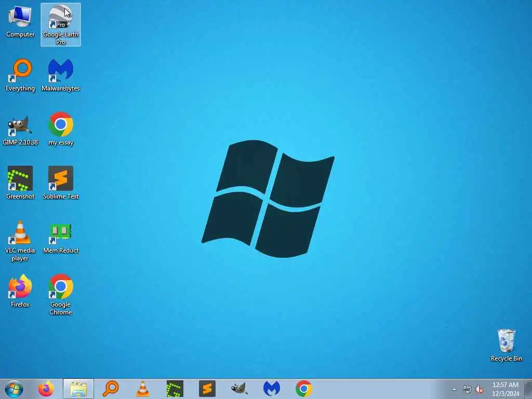Select the 'my essay' Chrome file icon
Viewport: 532px width, 399px height.
[x=61, y=129]
